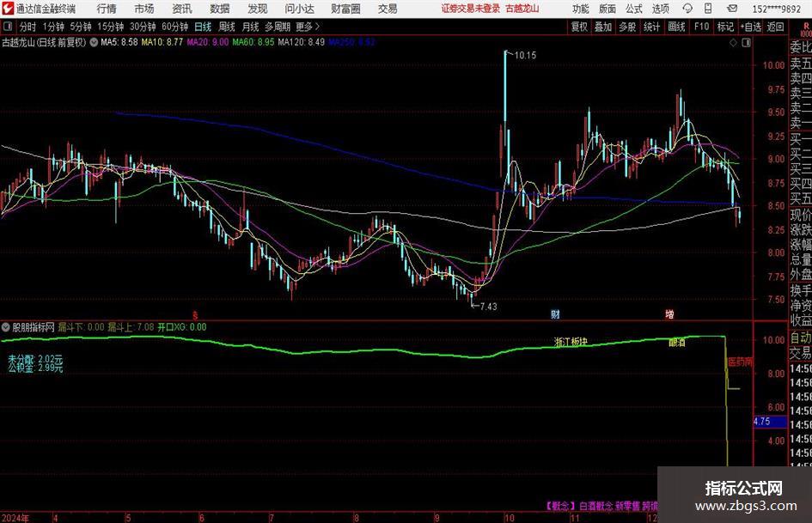Click the 7.43 low price label
Image resolution: width=812 pixels, height=523 pixels.
point(488,307)
